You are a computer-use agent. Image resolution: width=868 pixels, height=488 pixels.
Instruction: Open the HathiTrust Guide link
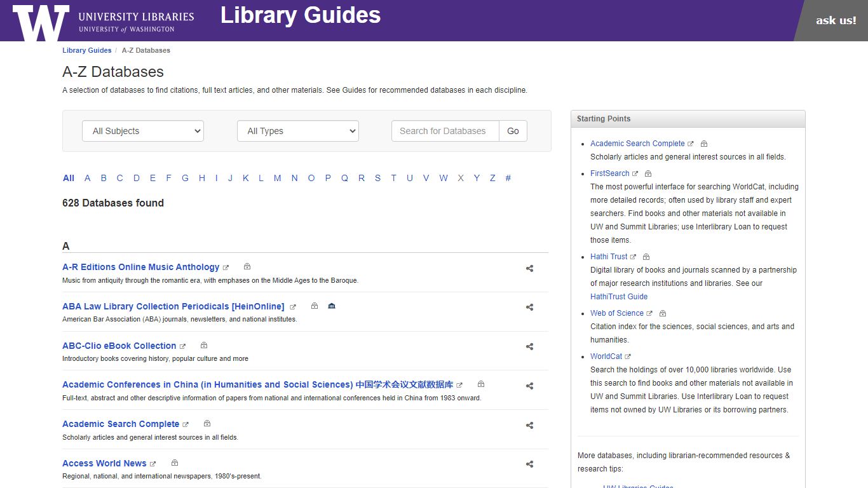click(619, 297)
